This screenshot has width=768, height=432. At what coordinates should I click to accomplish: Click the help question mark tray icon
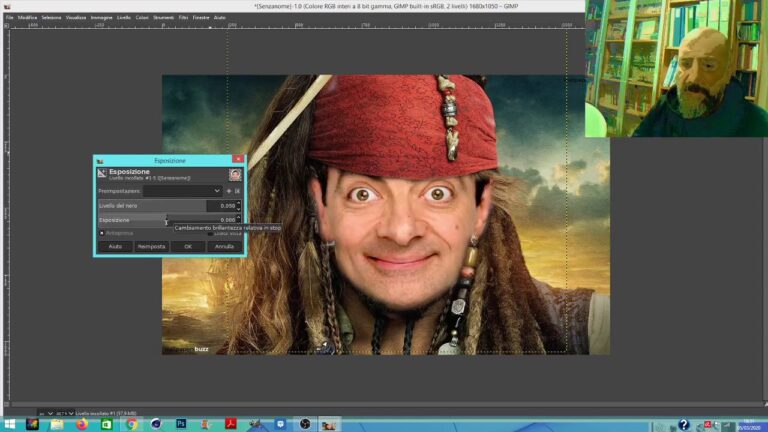[684, 425]
